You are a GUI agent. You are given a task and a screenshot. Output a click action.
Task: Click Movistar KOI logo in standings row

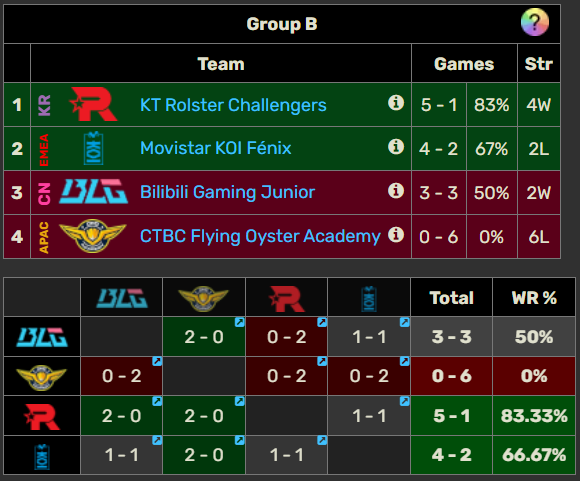(94, 148)
